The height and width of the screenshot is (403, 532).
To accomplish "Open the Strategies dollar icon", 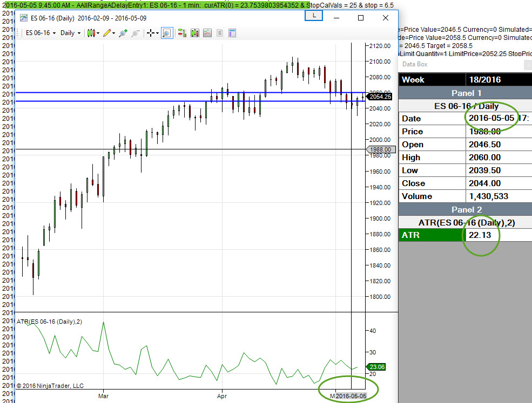I will tap(220, 33).
